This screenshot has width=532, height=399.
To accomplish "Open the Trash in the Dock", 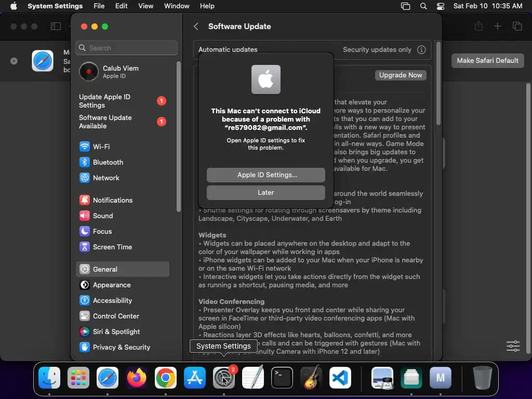I will tap(483, 378).
